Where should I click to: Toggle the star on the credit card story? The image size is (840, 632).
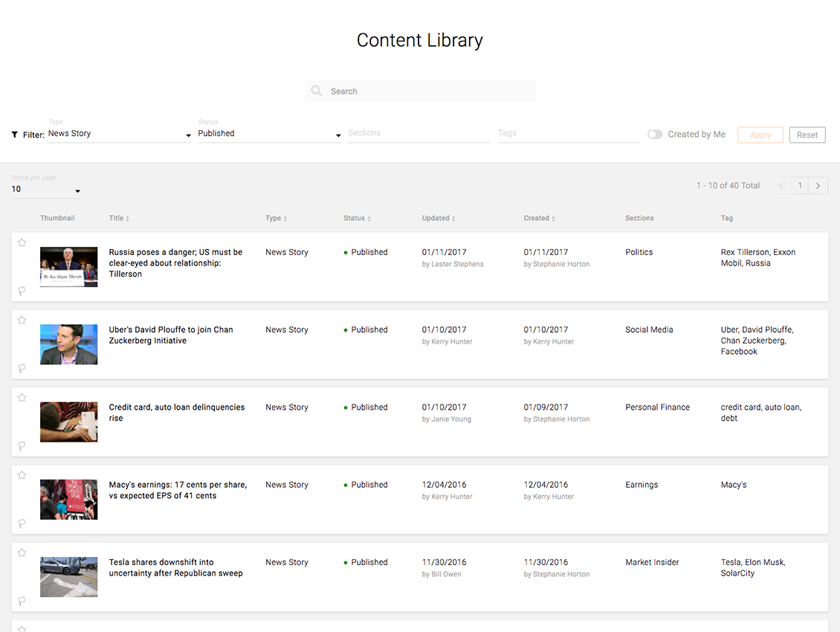tap(22, 397)
